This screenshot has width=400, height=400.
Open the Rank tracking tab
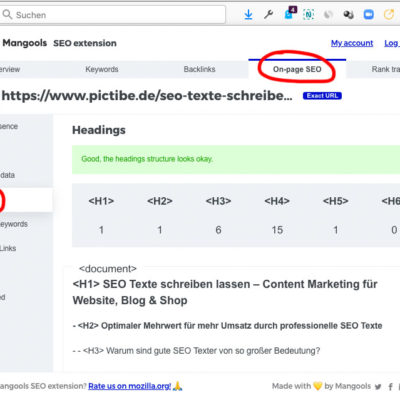pos(386,69)
